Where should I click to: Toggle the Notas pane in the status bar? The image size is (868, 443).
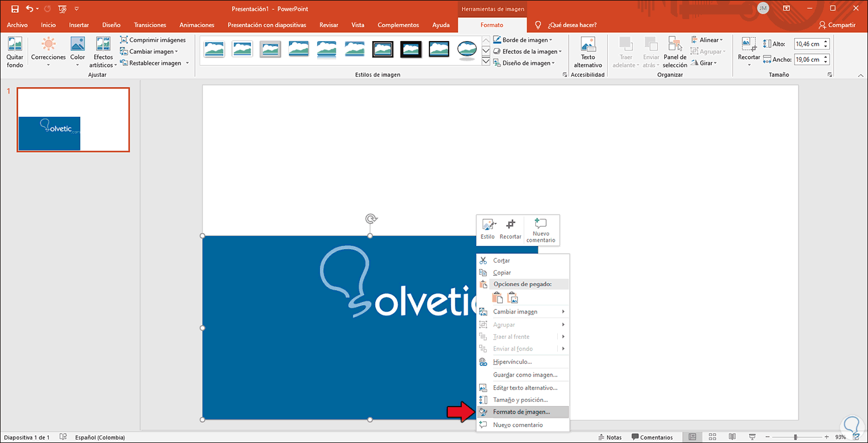[x=610, y=437]
